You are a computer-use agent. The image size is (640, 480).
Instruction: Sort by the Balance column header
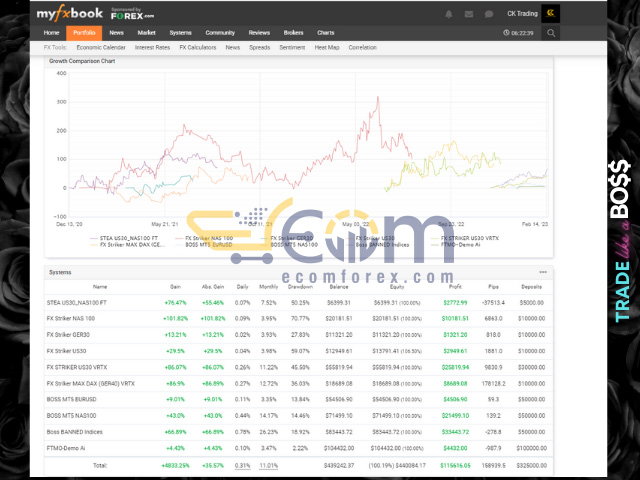339,287
